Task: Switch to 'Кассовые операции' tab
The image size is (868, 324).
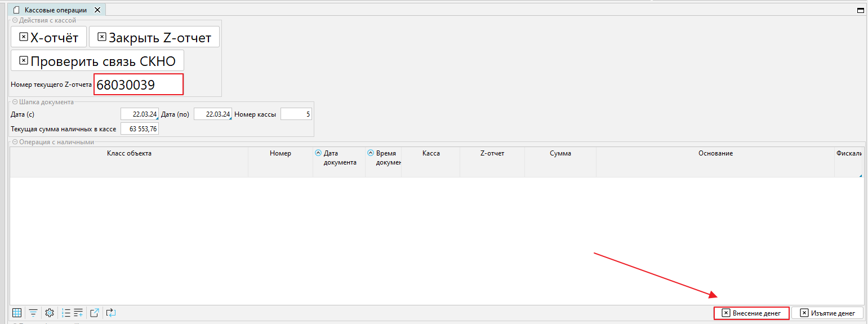Action: pos(55,10)
